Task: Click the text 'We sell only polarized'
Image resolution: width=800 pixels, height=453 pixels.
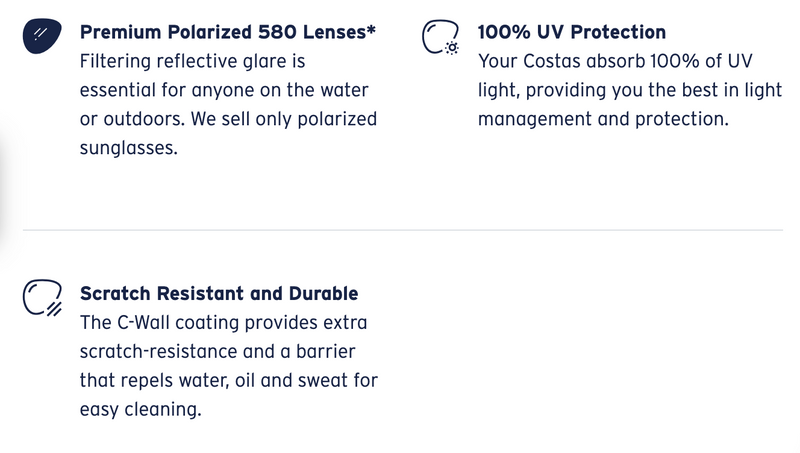Action: (284, 119)
